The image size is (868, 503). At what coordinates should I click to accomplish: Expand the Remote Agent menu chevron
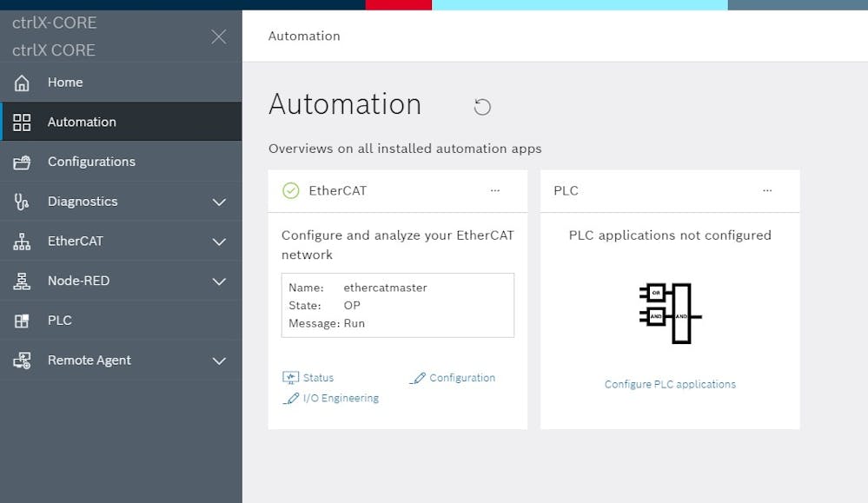[219, 361]
